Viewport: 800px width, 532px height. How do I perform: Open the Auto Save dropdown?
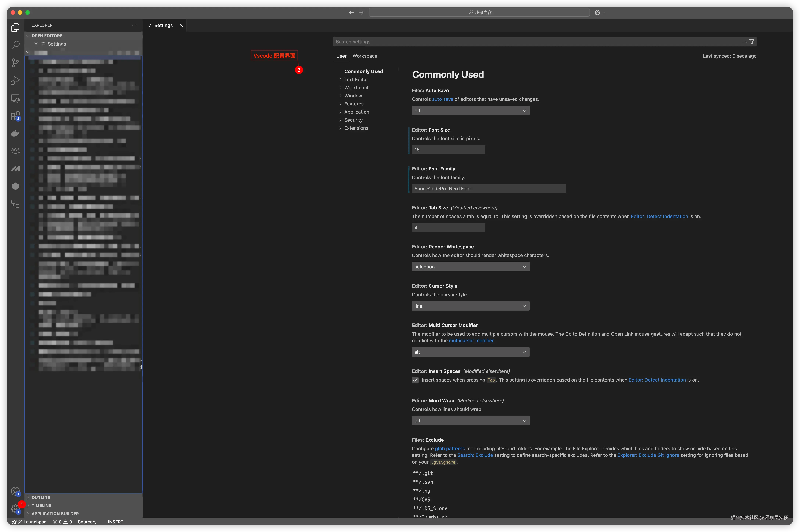tap(470, 111)
